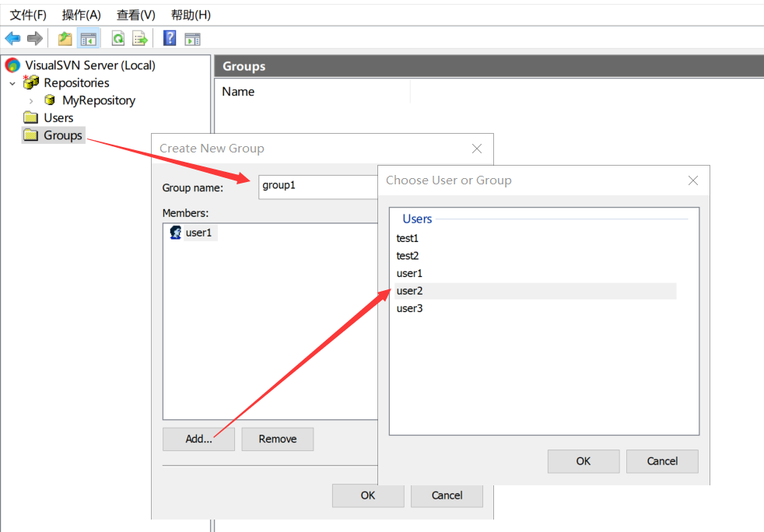Viewport: 764px width, 532px height.
Task: Open Help via the question mark icon
Action: 170,38
